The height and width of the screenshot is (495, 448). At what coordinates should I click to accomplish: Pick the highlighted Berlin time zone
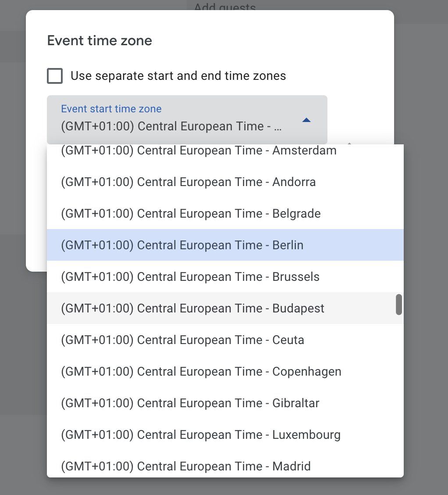(182, 245)
